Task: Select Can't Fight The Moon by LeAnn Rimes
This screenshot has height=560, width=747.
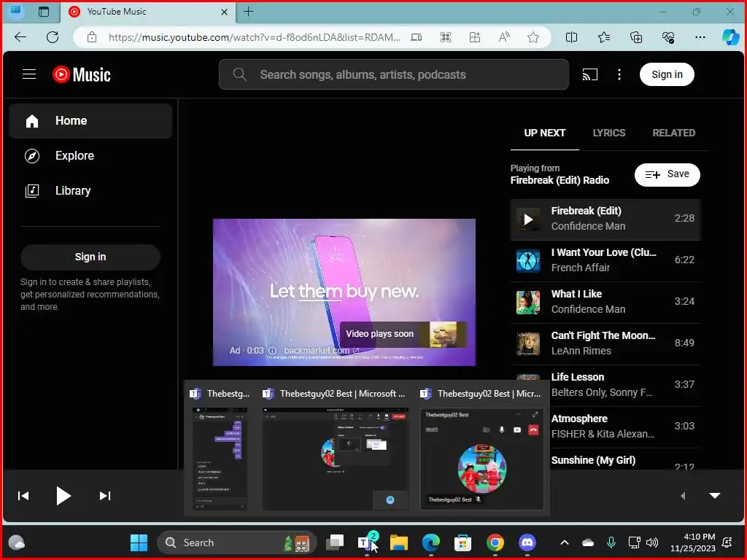Action: (x=605, y=343)
